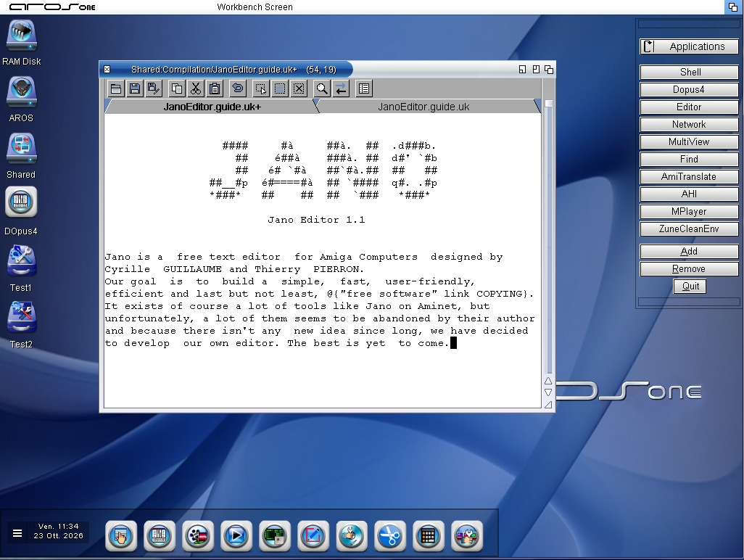Viewport: 744px width, 560px height.
Task: Click the Editor button in Applications panel
Action: point(689,107)
